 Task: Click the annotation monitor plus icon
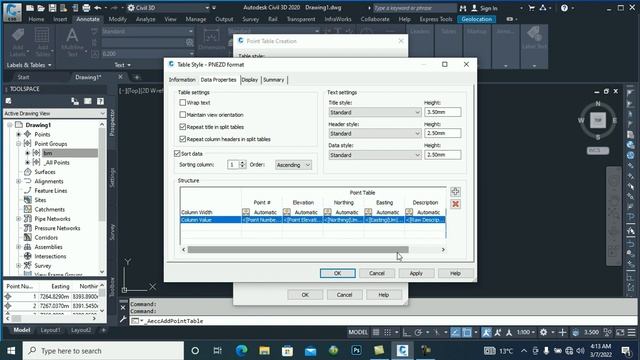(x=562, y=332)
